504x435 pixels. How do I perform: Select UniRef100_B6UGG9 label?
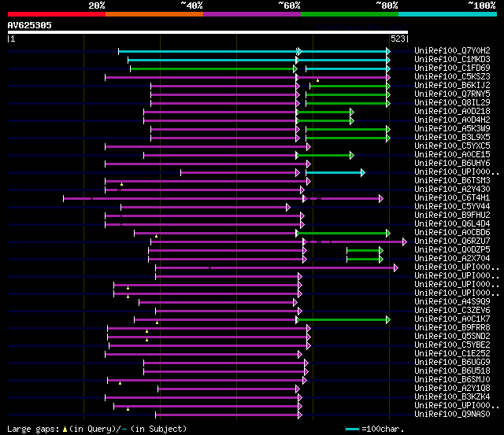452,363
